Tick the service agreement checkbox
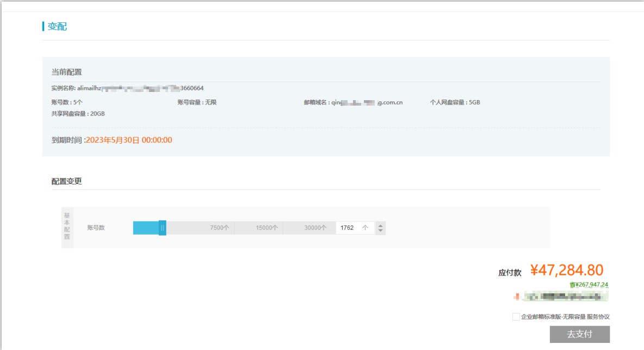This screenshot has width=644, height=350. pyautogui.click(x=516, y=317)
